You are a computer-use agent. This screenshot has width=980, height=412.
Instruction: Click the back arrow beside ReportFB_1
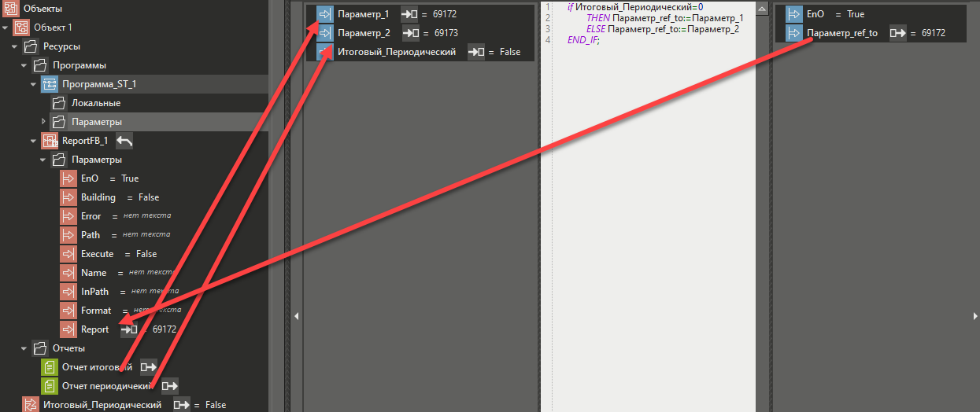pyautogui.click(x=124, y=141)
